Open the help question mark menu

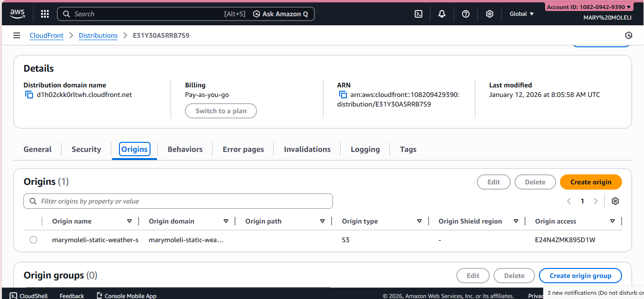tap(466, 14)
